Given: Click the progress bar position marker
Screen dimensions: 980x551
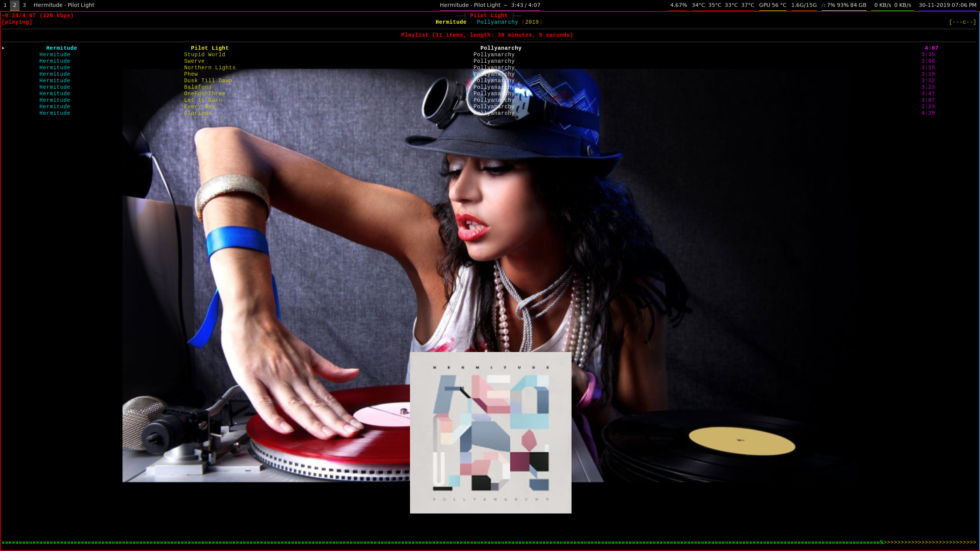Looking at the screenshot, I should (x=882, y=542).
